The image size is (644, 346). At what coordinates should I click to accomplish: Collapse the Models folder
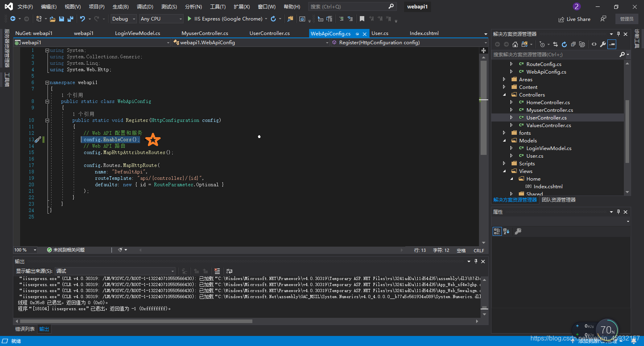click(504, 140)
